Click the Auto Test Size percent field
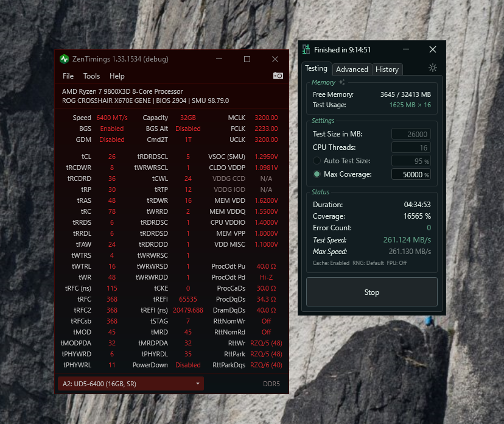 point(411,161)
